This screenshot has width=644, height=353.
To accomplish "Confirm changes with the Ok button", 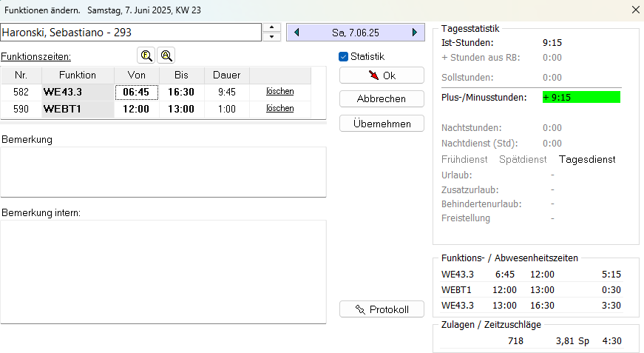I will tap(382, 75).
